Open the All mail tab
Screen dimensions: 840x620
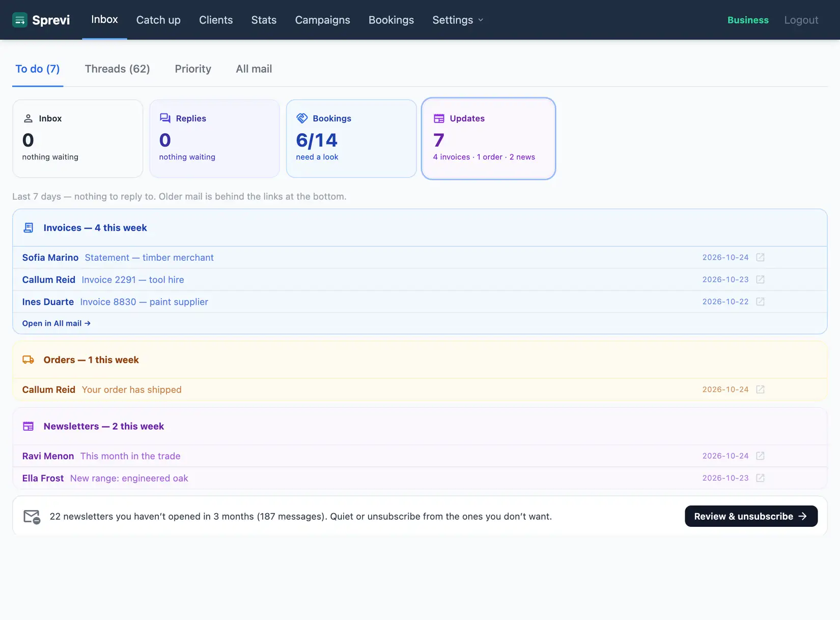[254, 69]
